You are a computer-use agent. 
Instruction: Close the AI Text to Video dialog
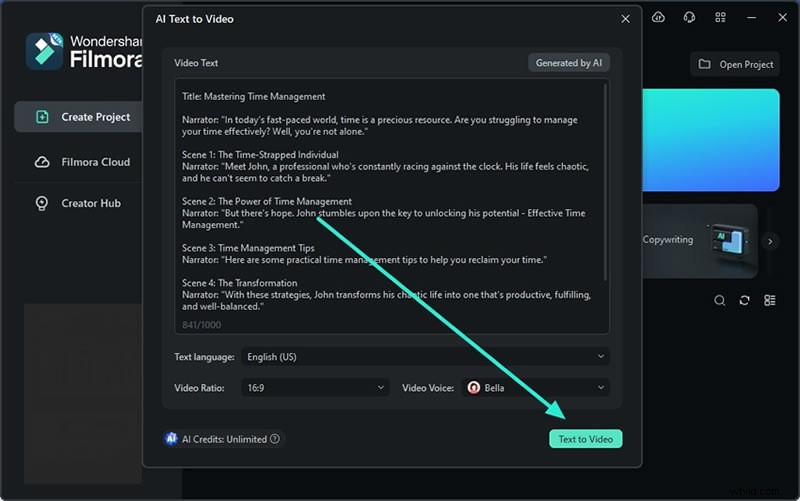coord(625,19)
